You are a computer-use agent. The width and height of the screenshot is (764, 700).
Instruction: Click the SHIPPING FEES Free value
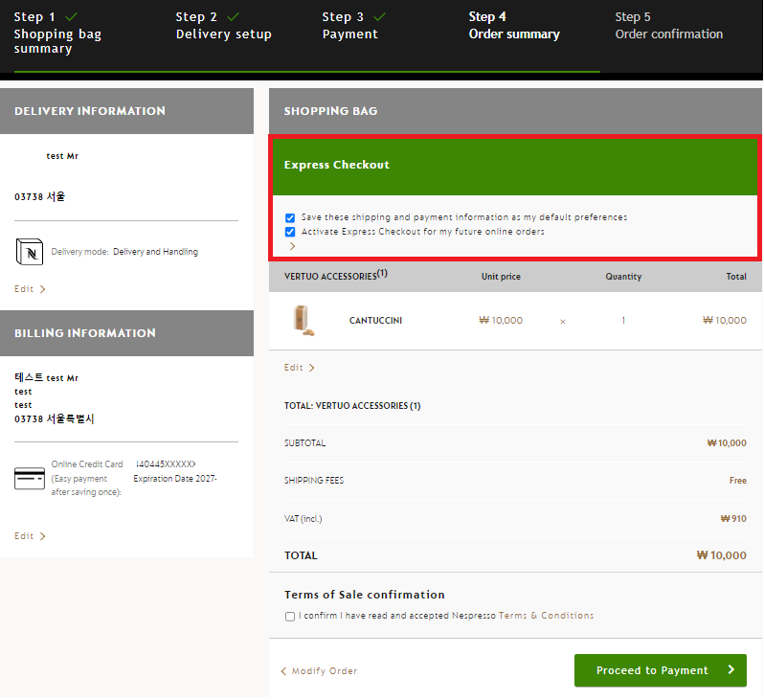click(x=738, y=481)
